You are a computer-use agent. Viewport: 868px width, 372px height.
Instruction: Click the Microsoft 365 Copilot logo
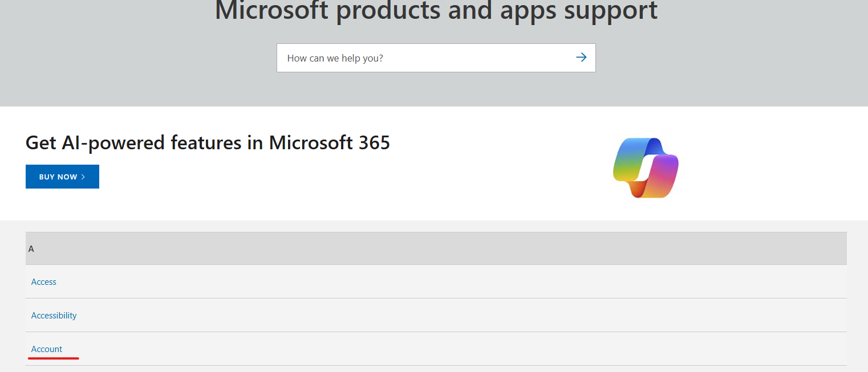(646, 167)
